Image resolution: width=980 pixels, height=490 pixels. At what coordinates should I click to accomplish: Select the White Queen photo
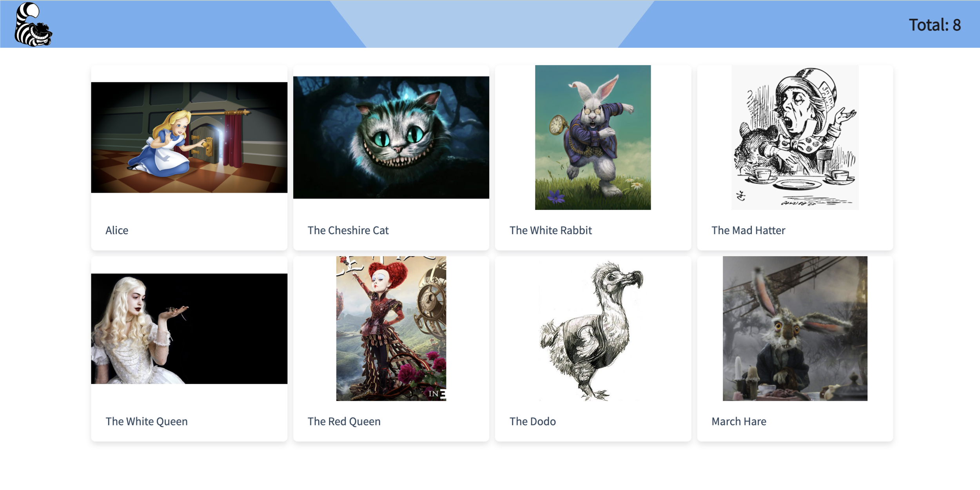click(189, 328)
